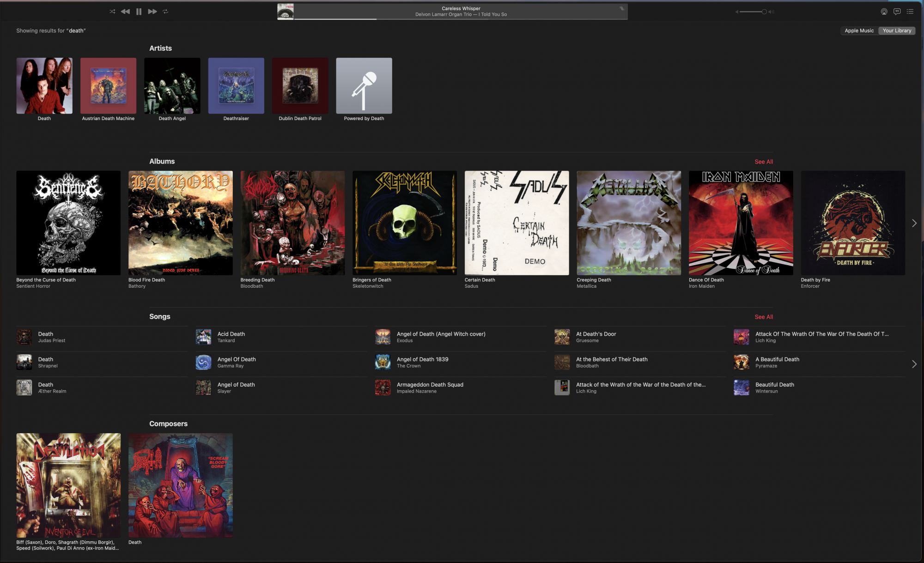The image size is (924, 563).
Task: Toggle repeat mode
Action: (x=165, y=12)
